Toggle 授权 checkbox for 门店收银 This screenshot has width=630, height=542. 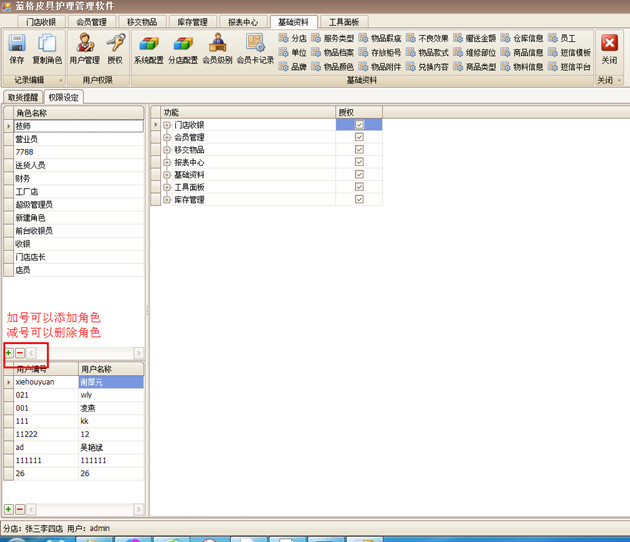pyautogui.click(x=359, y=125)
